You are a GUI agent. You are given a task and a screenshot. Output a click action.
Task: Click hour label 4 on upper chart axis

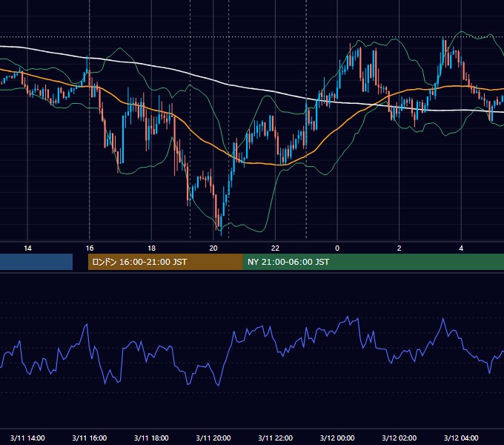pos(461,248)
